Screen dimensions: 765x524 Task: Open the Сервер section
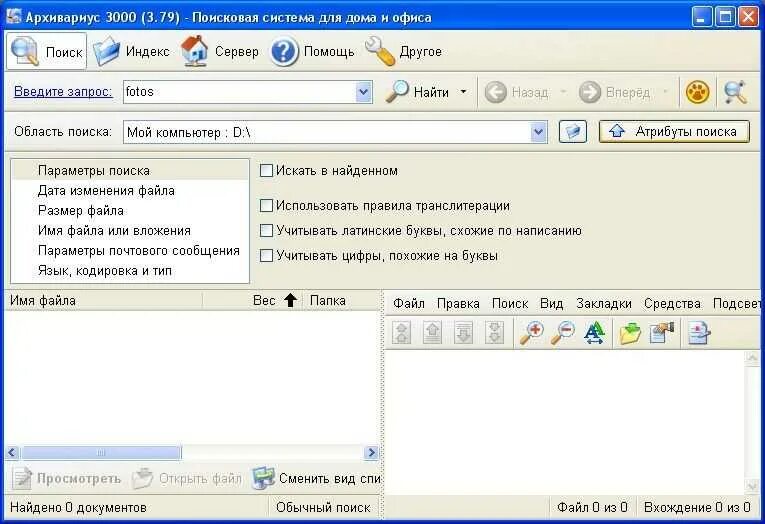point(220,51)
